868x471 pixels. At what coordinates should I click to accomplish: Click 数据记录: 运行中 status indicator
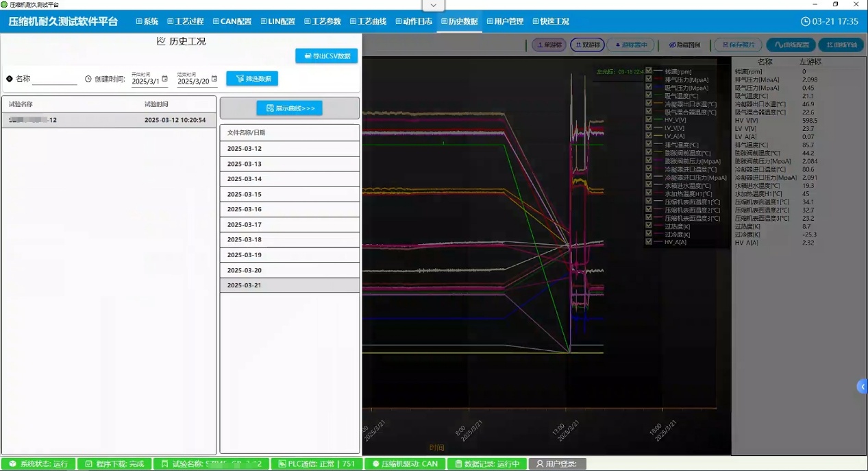pos(487,464)
